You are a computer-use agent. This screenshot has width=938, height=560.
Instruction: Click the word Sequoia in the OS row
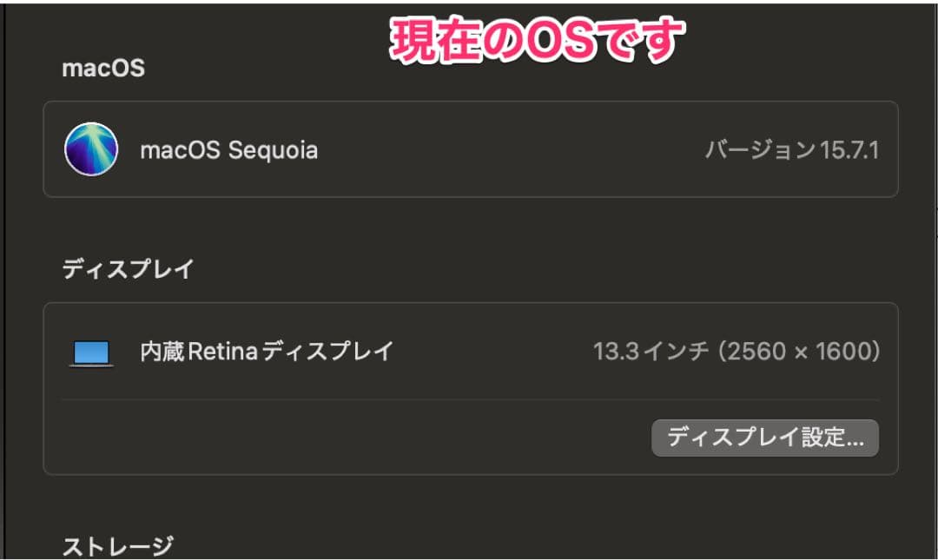click(x=274, y=150)
